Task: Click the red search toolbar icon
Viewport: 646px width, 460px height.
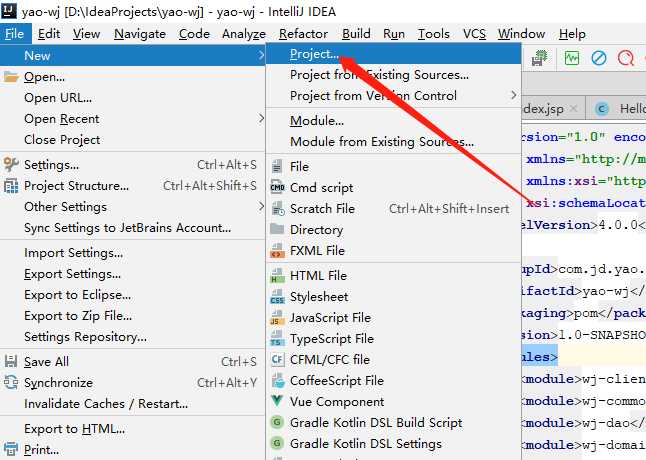Action: (x=625, y=58)
